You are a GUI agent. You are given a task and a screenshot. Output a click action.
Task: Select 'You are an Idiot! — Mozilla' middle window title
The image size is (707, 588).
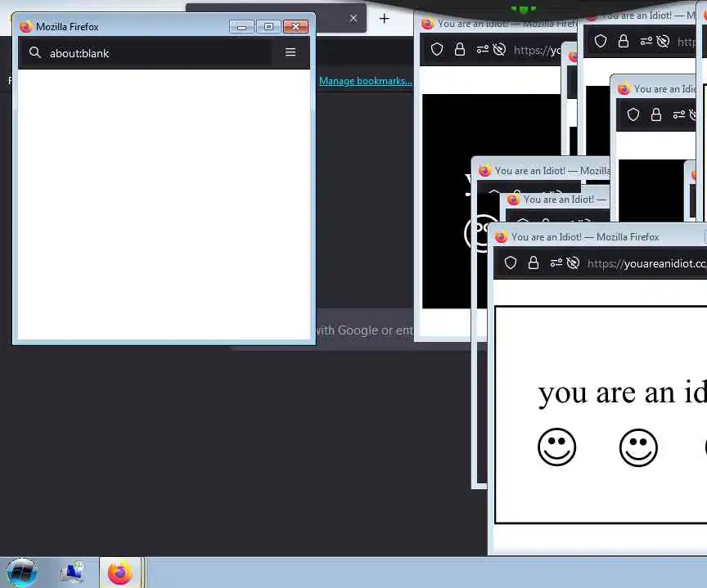pos(552,171)
